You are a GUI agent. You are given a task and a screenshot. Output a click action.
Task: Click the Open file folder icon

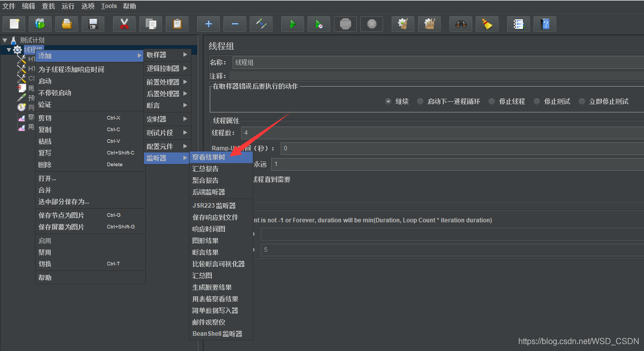(x=66, y=24)
